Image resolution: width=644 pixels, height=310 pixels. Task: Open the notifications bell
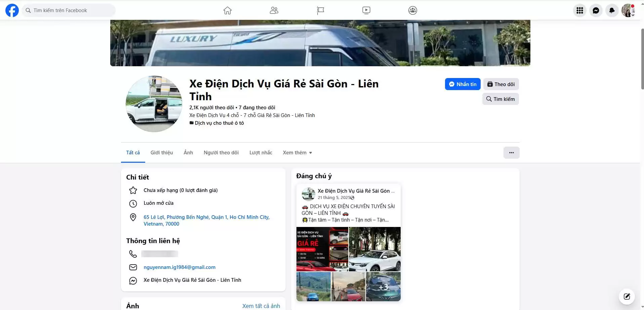(x=612, y=10)
